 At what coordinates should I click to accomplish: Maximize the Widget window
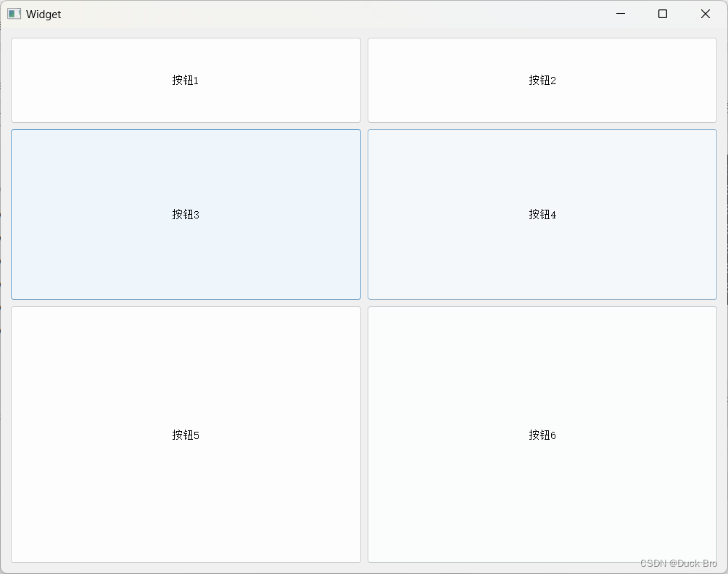coord(662,14)
